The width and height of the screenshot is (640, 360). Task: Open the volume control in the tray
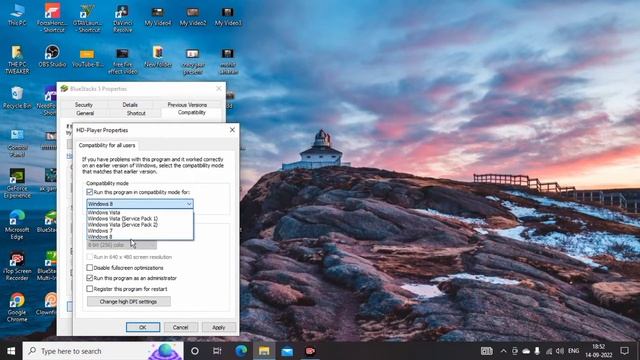click(x=560, y=351)
